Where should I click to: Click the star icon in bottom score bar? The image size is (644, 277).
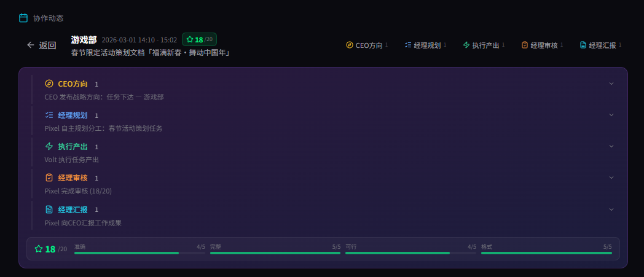click(x=39, y=249)
